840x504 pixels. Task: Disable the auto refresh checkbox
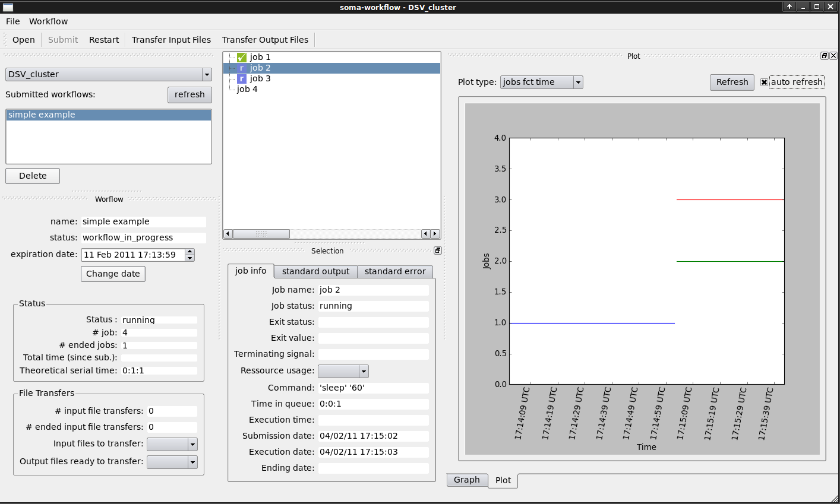[765, 83]
